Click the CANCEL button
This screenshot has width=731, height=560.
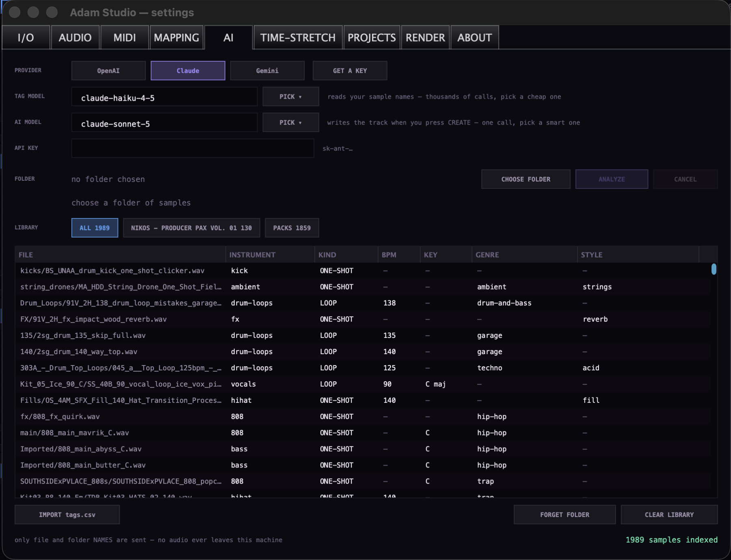[x=685, y=179]
